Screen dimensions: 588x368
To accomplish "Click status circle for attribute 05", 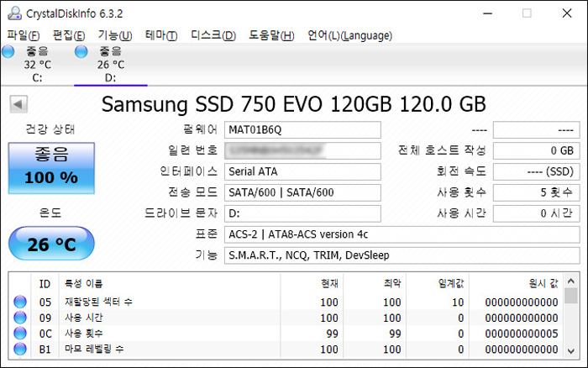I will 20,302.
